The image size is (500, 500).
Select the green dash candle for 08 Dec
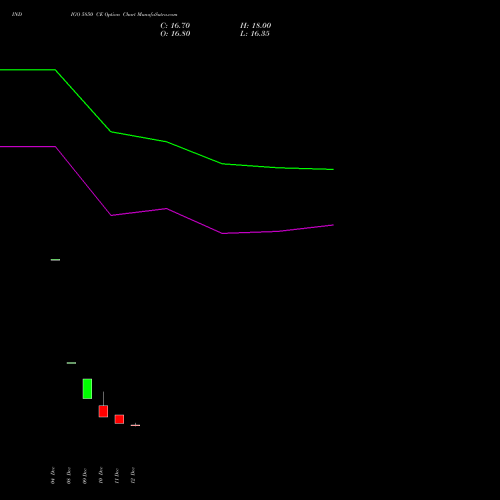click(x=71, y=363)
